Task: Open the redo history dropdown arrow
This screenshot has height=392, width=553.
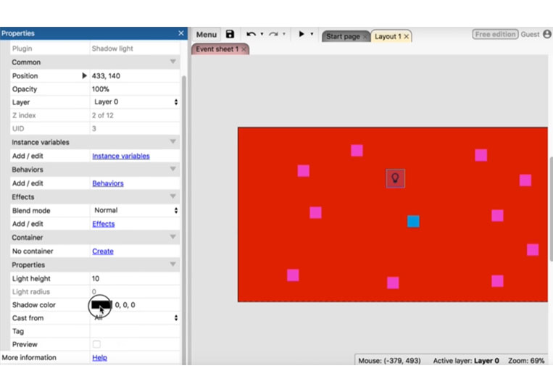Action: click(x=283, y=34)
